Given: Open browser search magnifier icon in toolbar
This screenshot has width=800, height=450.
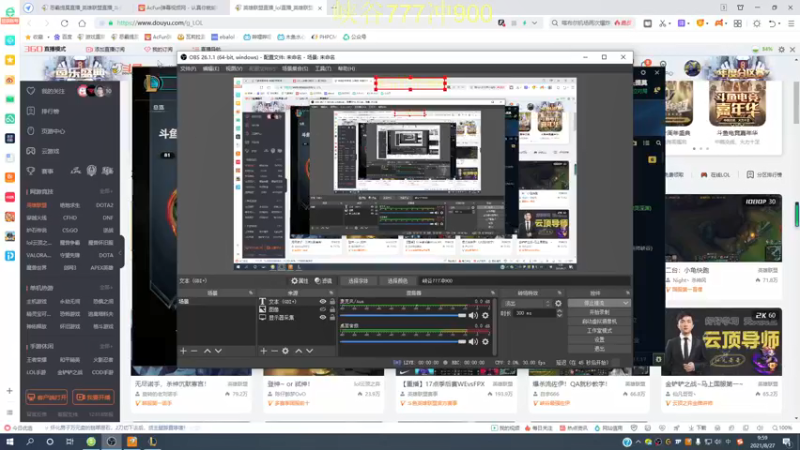Looking at the screenshot, I should [555, 23].
